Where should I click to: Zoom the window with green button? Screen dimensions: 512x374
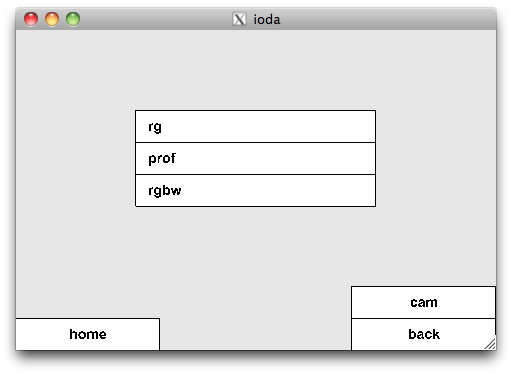coord(73,19)
